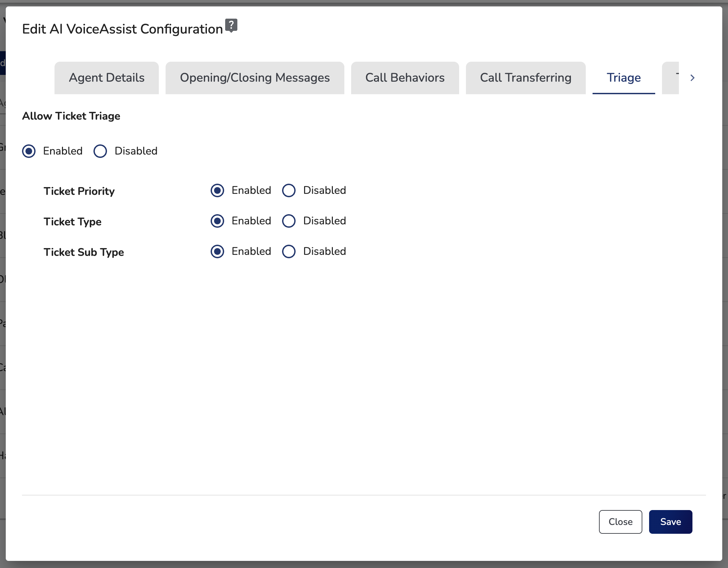Click the partially hidden tab after Triage

point(671,78)
